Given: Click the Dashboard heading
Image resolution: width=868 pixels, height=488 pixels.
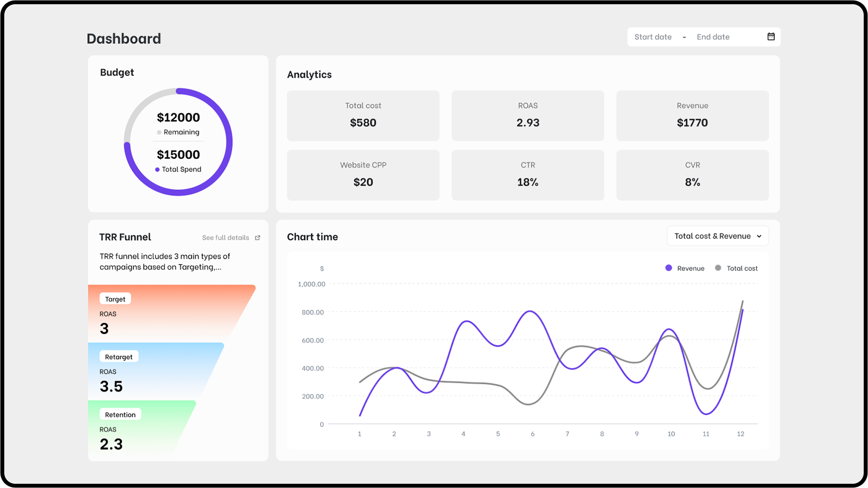Looking at the screenshot, I should coord(124,38).
